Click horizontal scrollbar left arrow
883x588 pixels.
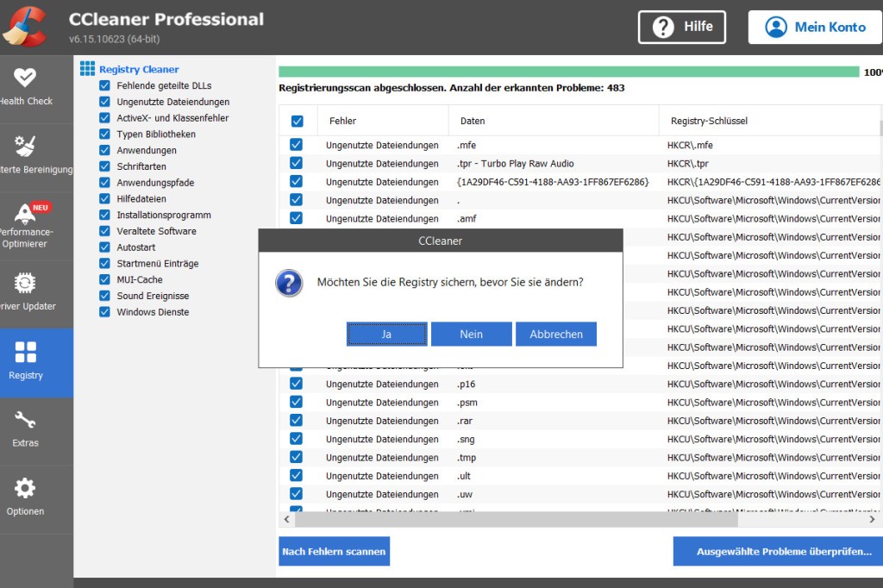point(286,519)
